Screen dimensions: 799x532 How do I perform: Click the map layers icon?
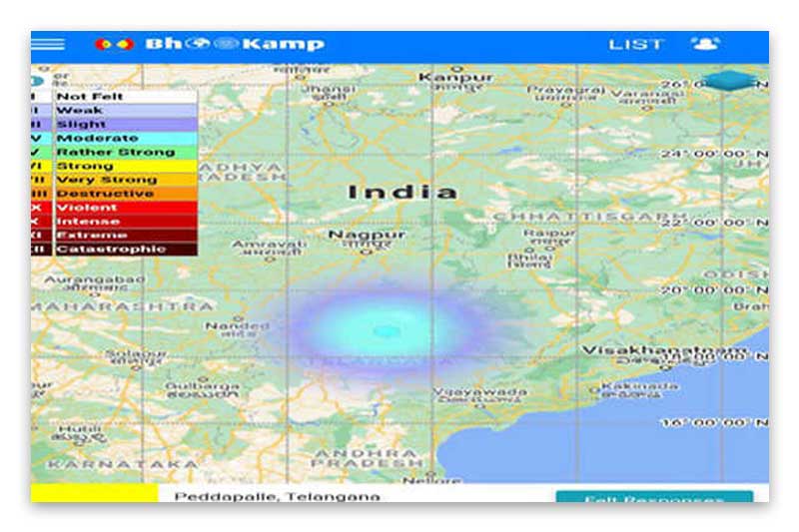point(729,81)
